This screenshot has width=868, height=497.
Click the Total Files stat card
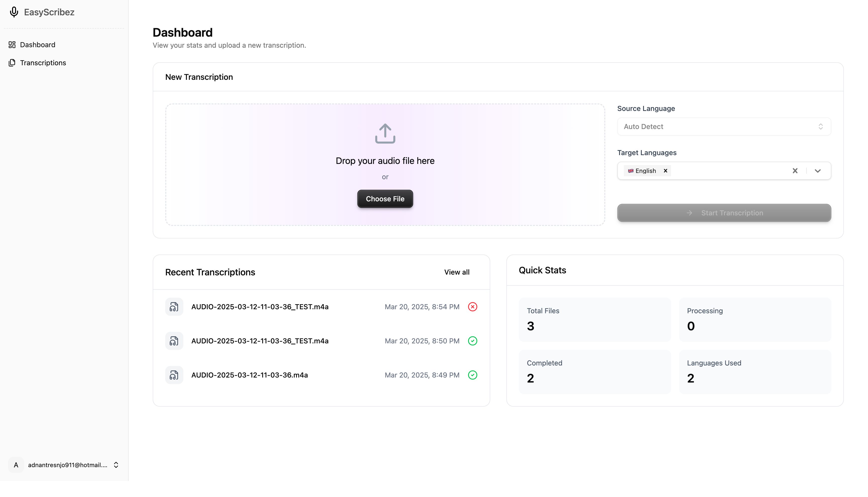tap(594, 319)
